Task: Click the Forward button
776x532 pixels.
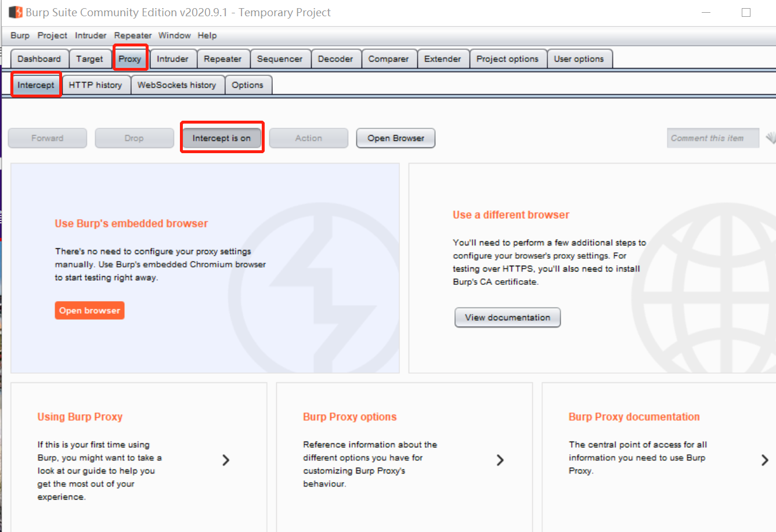Action: 48,138
